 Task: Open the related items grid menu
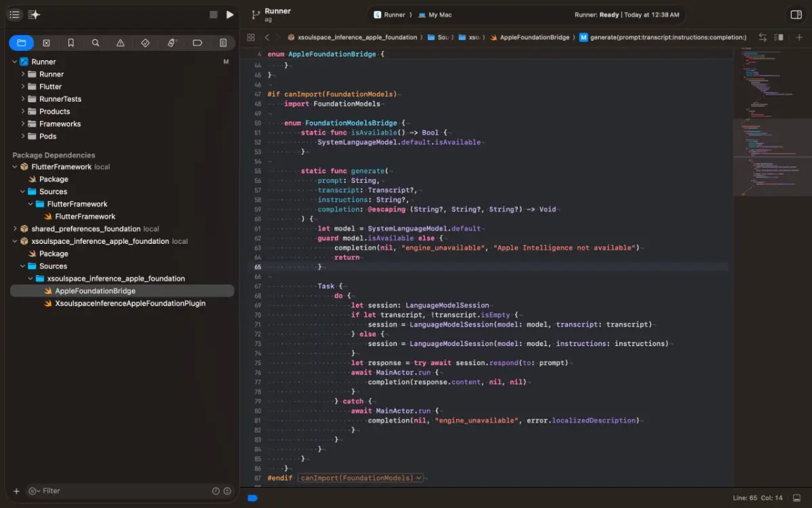(251, 37)
